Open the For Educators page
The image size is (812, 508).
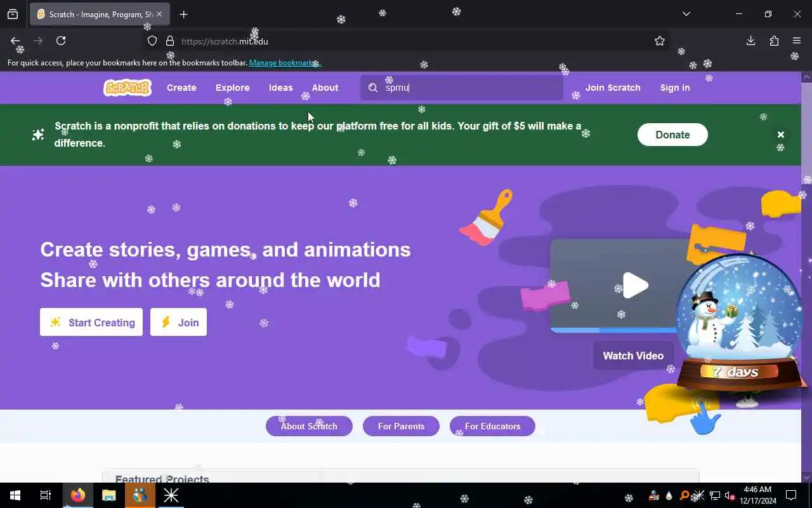pos(492,426)
